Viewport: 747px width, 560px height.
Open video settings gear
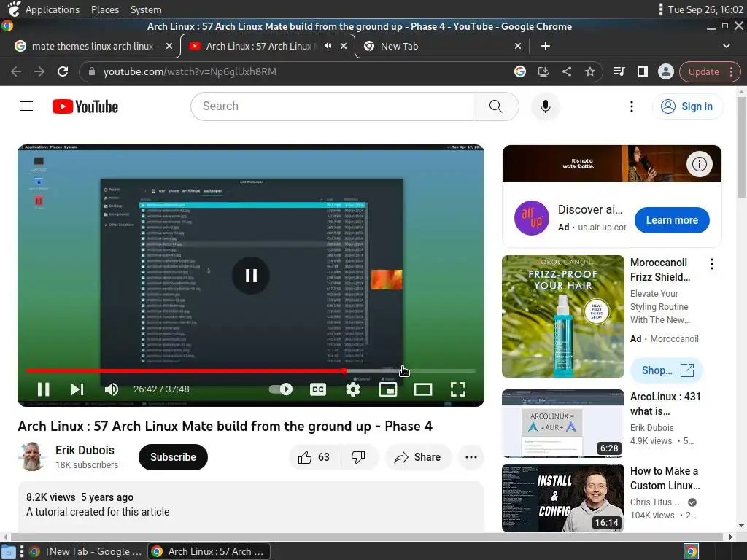[x=353, y=389]
